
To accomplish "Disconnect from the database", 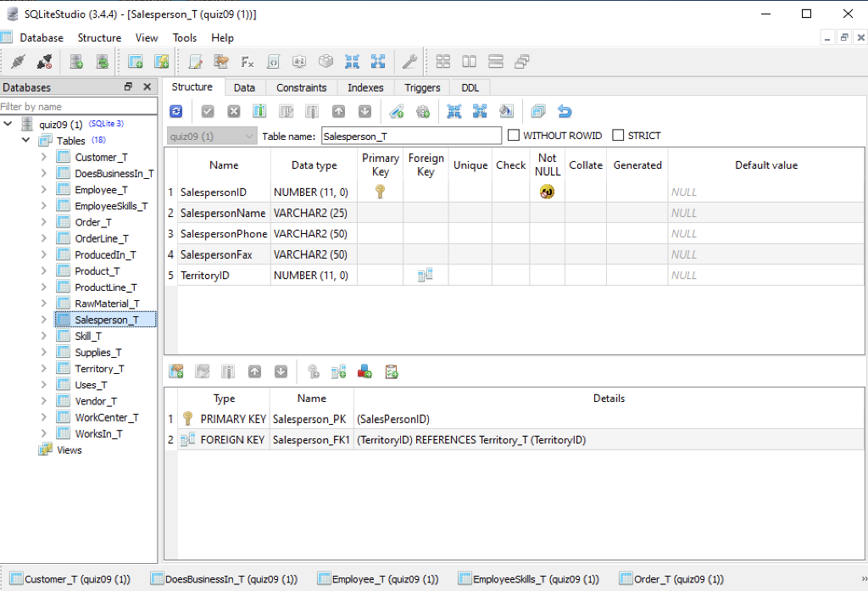I will click(x=44, y=61).
